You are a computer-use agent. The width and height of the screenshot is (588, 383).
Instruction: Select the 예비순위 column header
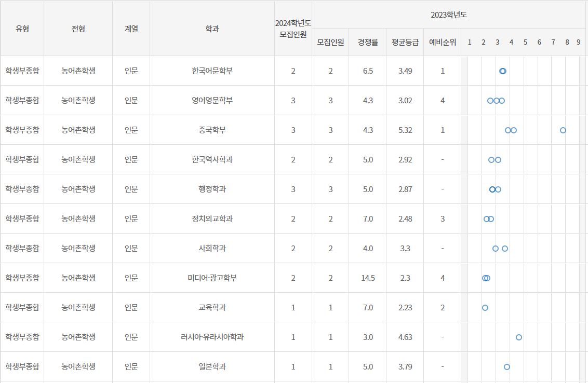[x=442, y=42]
